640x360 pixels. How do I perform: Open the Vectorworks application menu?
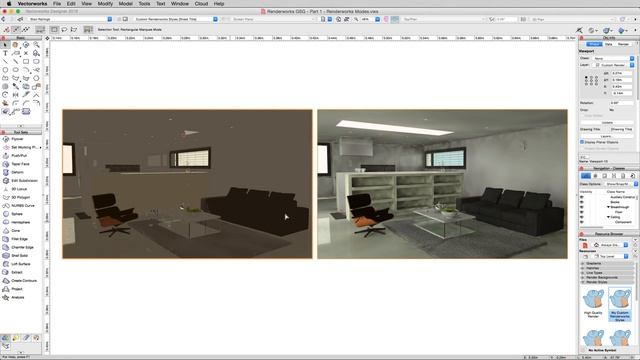(32, 3)
